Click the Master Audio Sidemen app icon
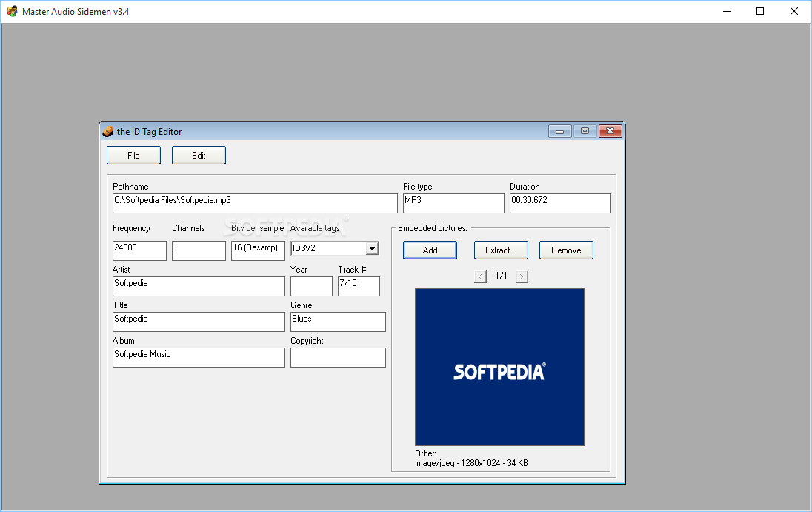Viewport: 812px width, 512px height. 12,11
